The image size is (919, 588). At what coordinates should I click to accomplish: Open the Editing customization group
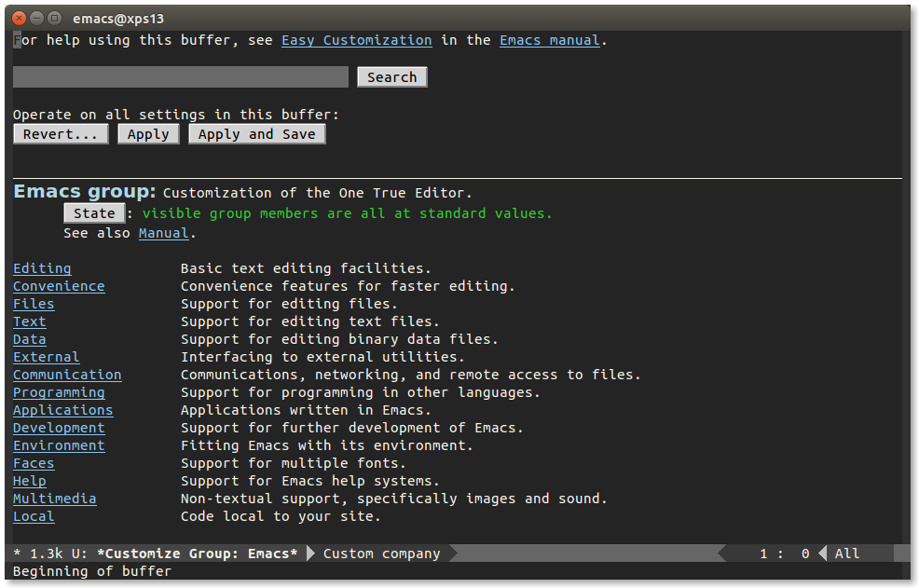(42, 268)
